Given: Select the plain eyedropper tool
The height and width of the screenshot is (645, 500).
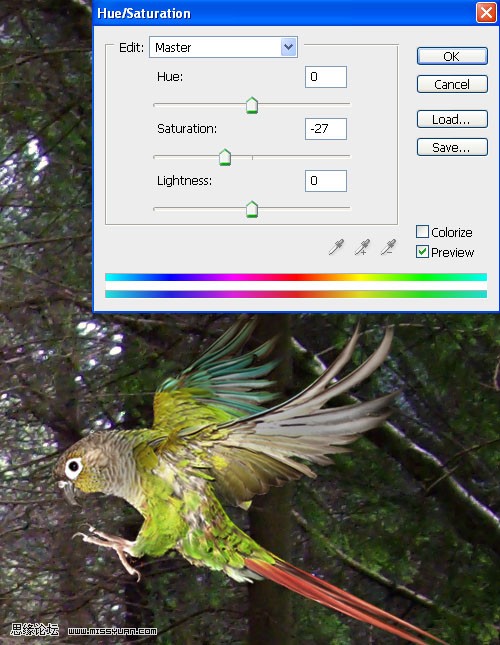Looking at the screenshot, I should [x=336, y=247].
